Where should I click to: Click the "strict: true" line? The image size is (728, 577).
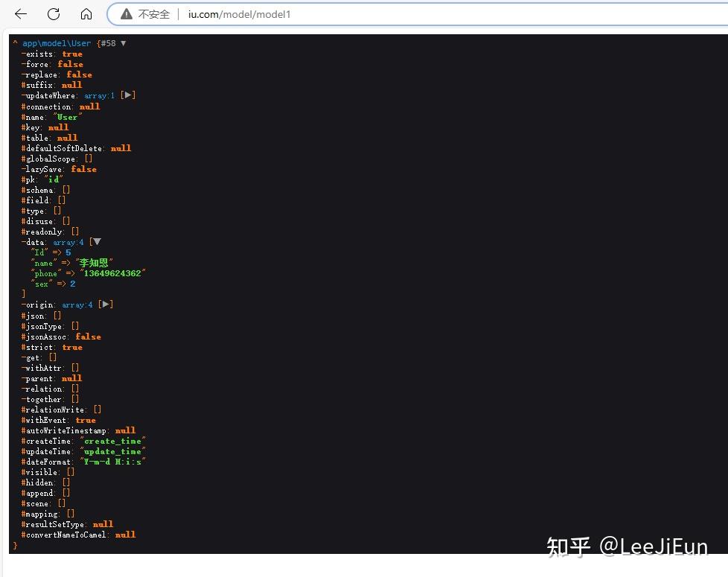tap(51, 347)
